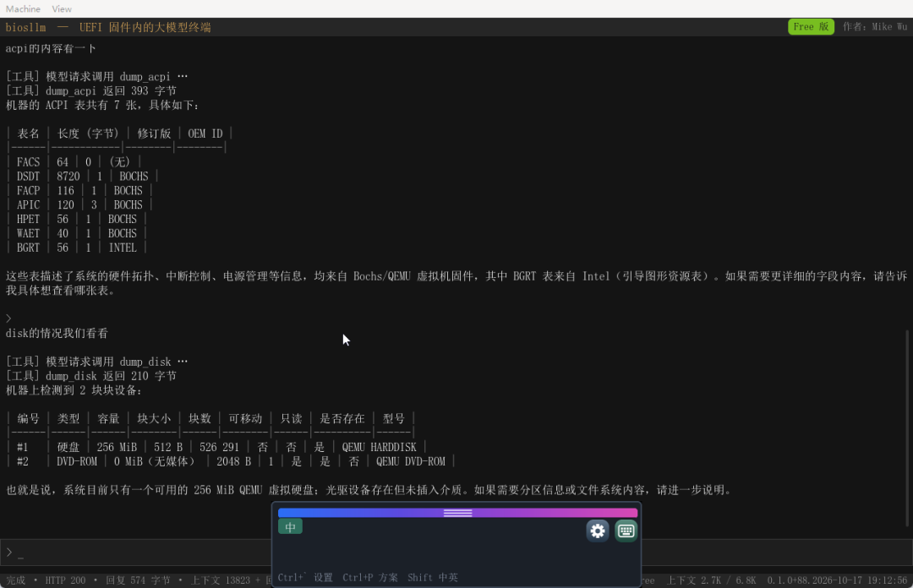Viewport: 913px width, 588px height.
Task: Click the '机器上检测到 2 块块设备' line
Action: coord(74,390)
